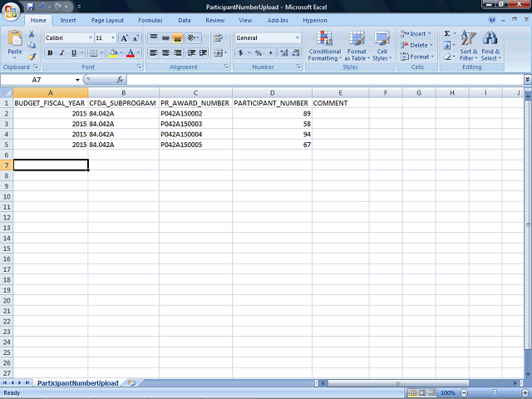Open the Cell Styles gallery

coord(381,45)
